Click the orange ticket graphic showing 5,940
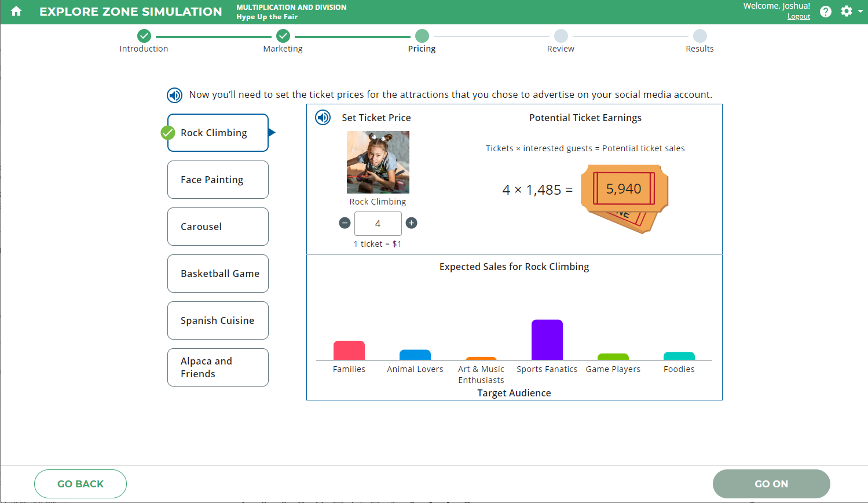 coord(624,188)
